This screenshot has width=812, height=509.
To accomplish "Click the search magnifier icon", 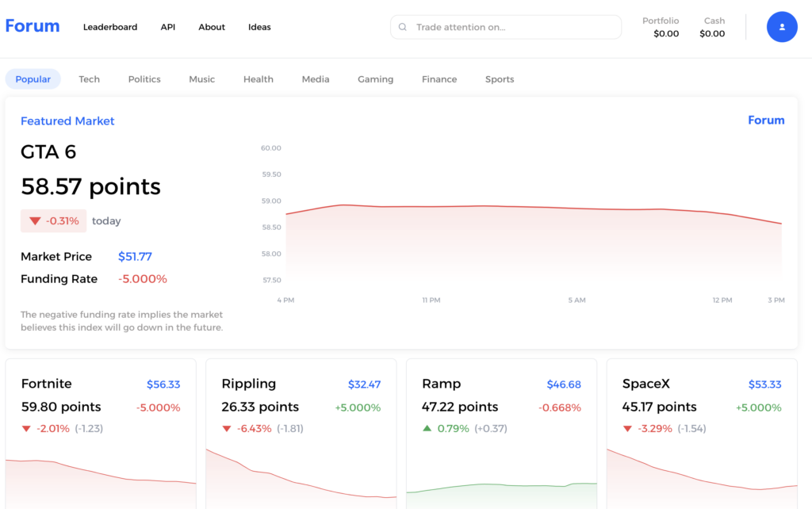I will point(402,27).
